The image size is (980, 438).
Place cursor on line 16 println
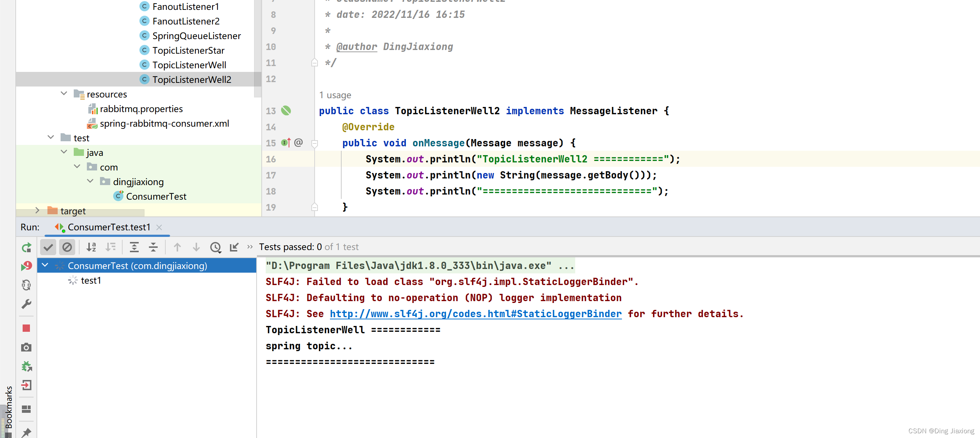tap(522, 159)
